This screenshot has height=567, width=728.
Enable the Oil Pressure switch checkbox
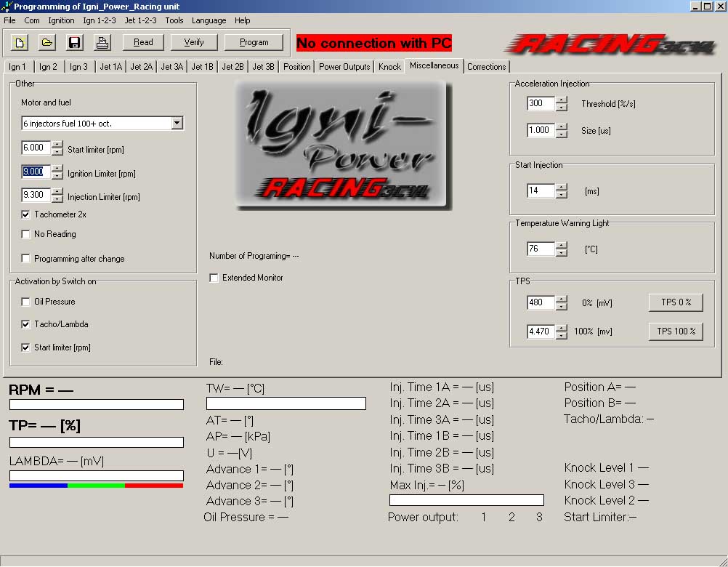pyautogui.click(x=26, y=302)
